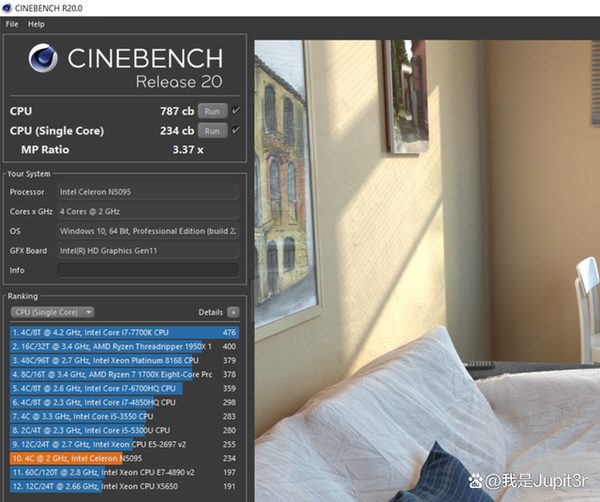This screenshot has height=502, width=600.
Task: Open the CPU (Single Core) ranking dropdown
Action: 52,312
